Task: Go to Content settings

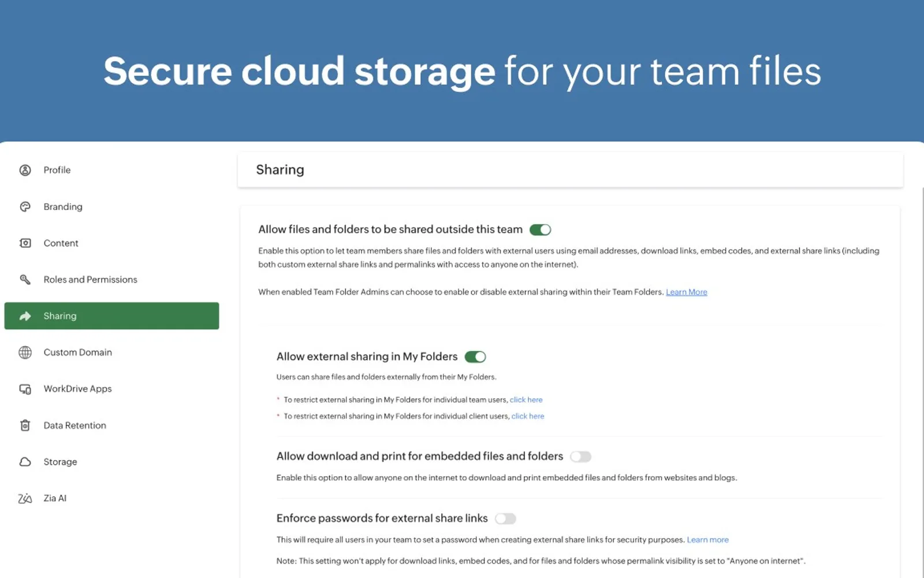Action: tap(111, 243)
